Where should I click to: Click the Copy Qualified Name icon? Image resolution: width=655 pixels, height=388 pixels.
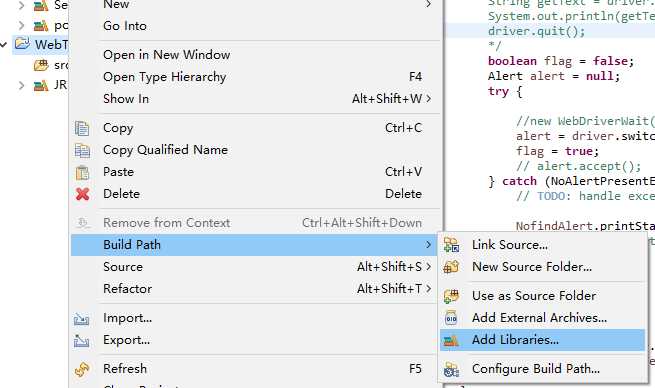82,150
